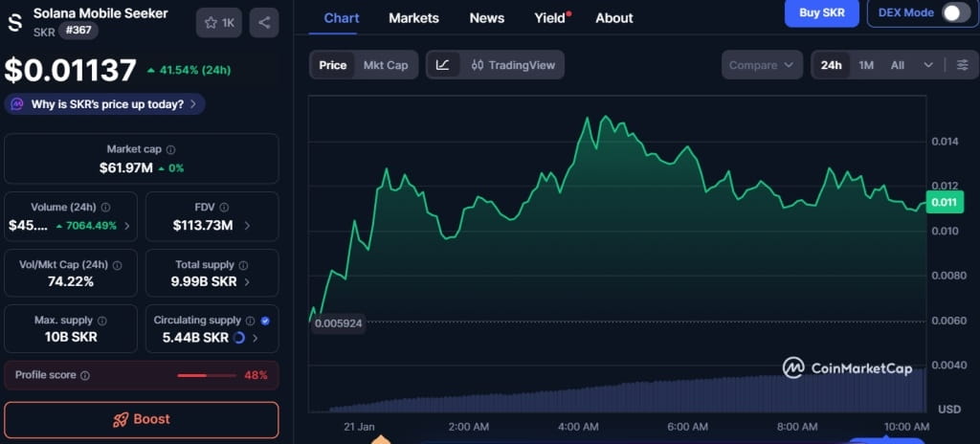The width and height of the screenshot is (980, 444).
Task: Click the Market cap info icon
Action: (171, 150)
